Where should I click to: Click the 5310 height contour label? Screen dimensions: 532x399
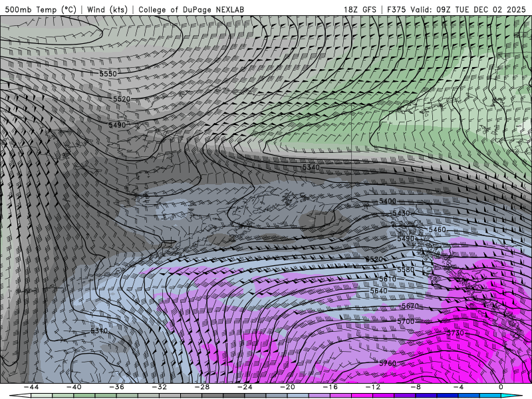(x=99, y=331)
